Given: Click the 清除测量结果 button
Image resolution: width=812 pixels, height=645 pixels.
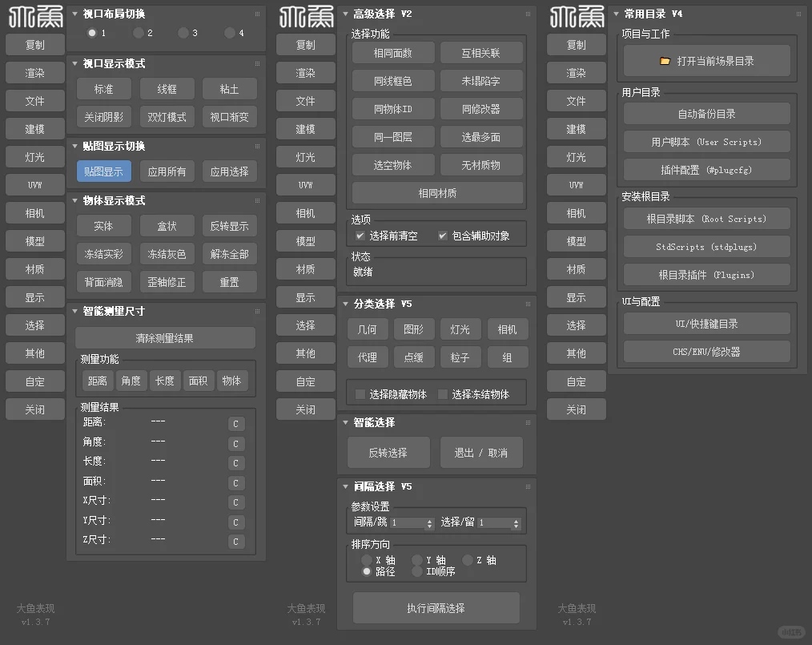Looking at the screenshot, I should click(x=165, y=337).
